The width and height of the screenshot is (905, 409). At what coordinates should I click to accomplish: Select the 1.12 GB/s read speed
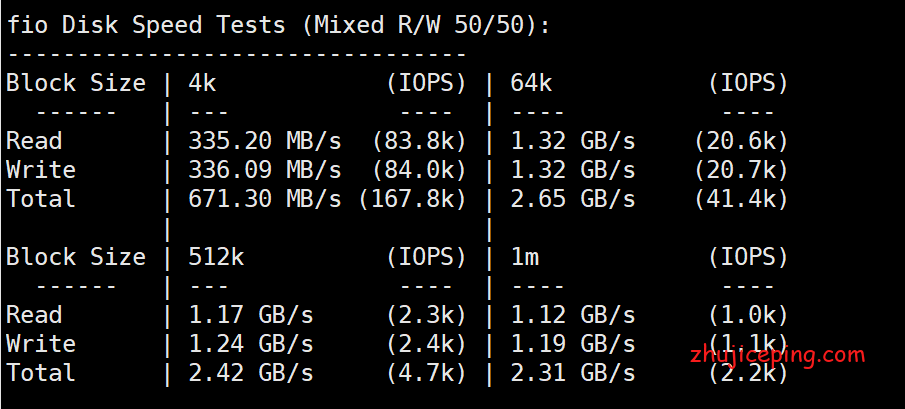573,315
